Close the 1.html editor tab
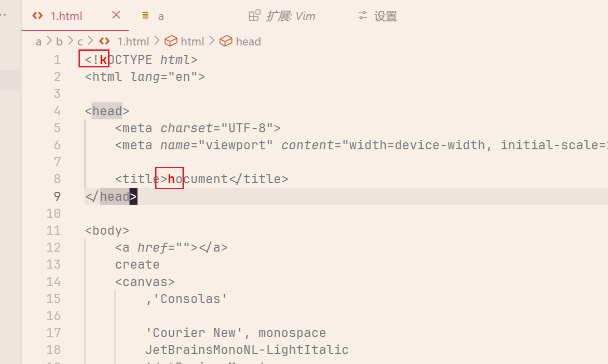This screenshot has height=364, width=608. (x=116, y=15)
